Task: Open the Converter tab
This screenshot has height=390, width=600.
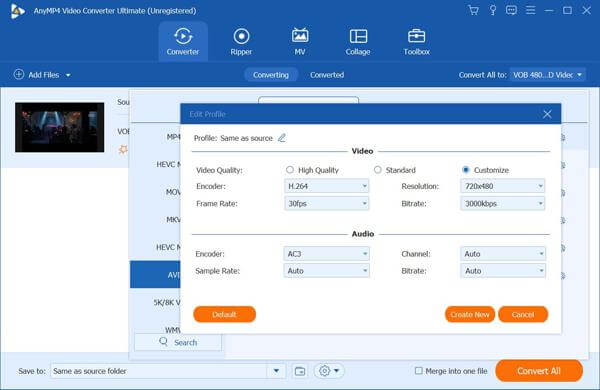Action: click(183, 41)
